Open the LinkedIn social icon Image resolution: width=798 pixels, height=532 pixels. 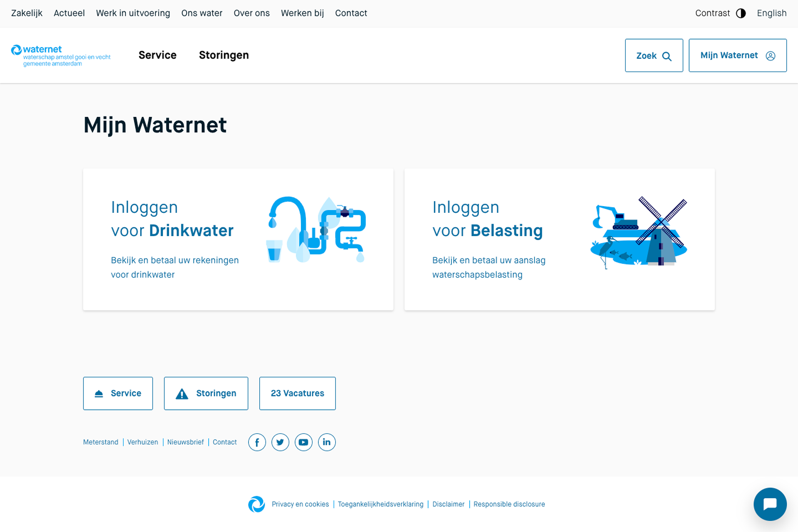pyautogui.click(x=327, y=442)
